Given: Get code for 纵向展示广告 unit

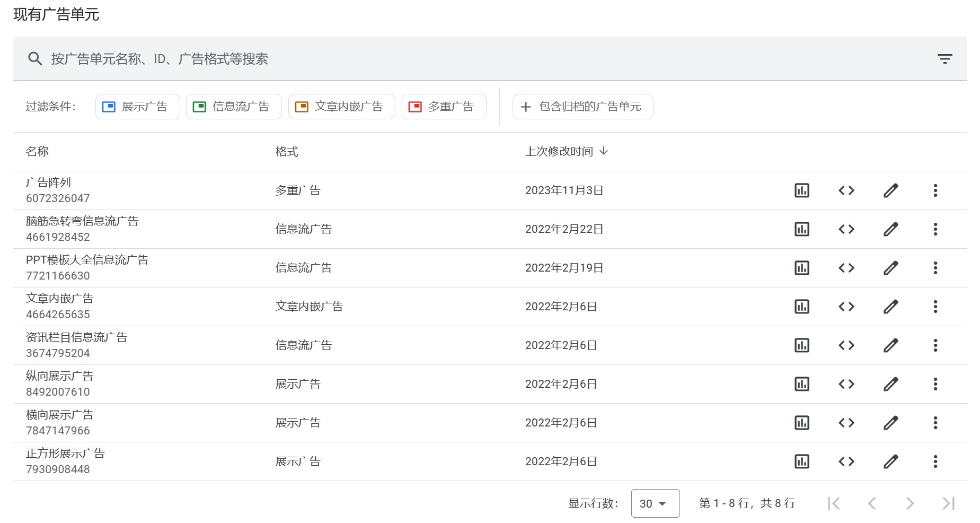Looking at the screenshot, I should pos(846,384).
